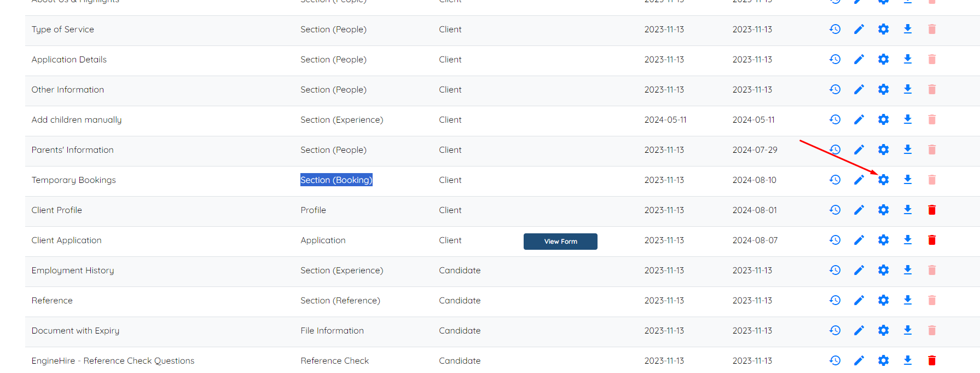View history of Reference form

point(835,300)
